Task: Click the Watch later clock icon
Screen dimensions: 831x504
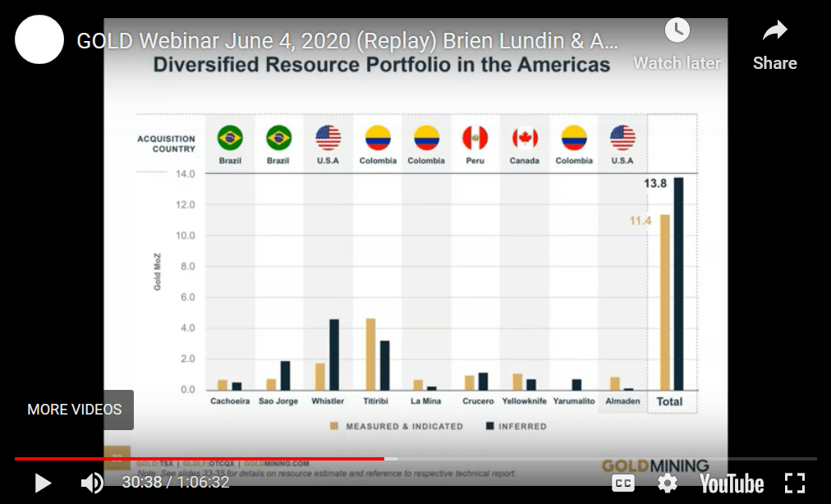Action: [x=677, y=30]
